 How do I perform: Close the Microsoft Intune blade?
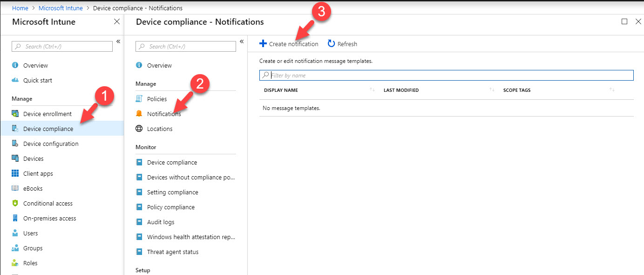tap(117, 22)
